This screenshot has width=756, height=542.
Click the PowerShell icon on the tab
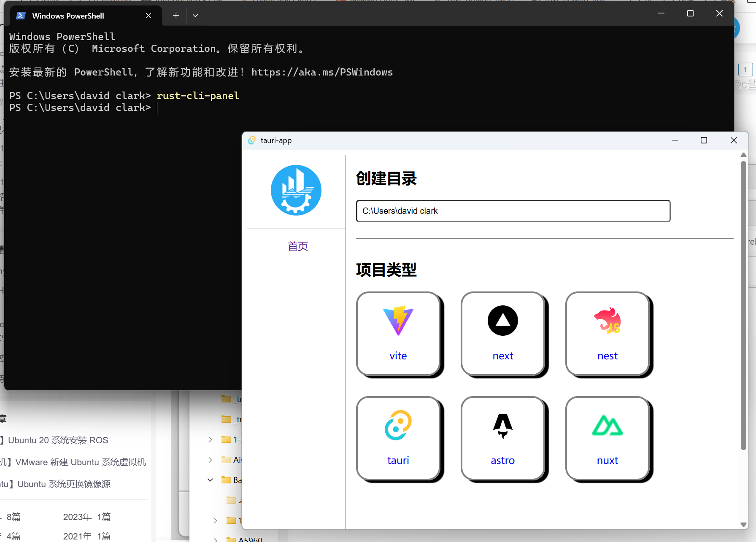click(x=21, y=16)
